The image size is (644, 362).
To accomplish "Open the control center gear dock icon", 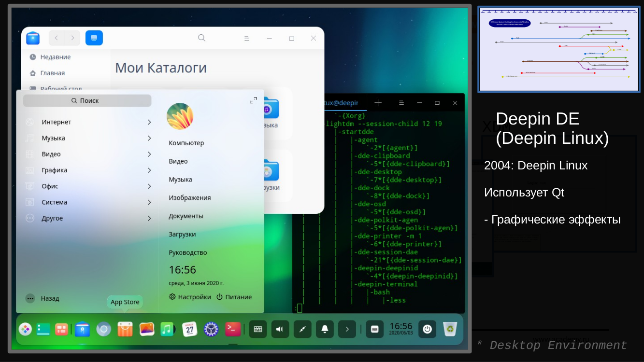I will (211, 329).
